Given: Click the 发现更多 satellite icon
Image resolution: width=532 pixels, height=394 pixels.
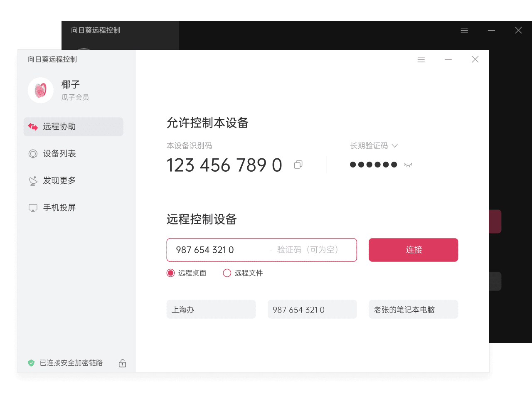Looking at the screenshot, I should [33, 181].
